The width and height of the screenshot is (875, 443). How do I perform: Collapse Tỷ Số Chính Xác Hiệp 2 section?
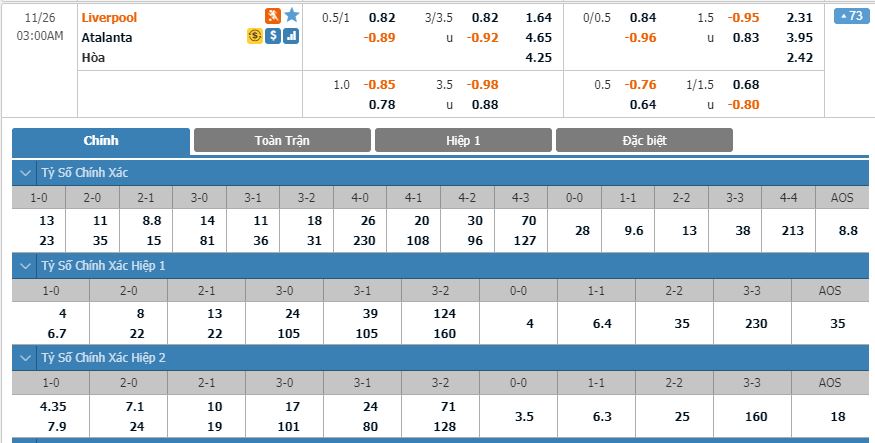click(x=24, y=357)
